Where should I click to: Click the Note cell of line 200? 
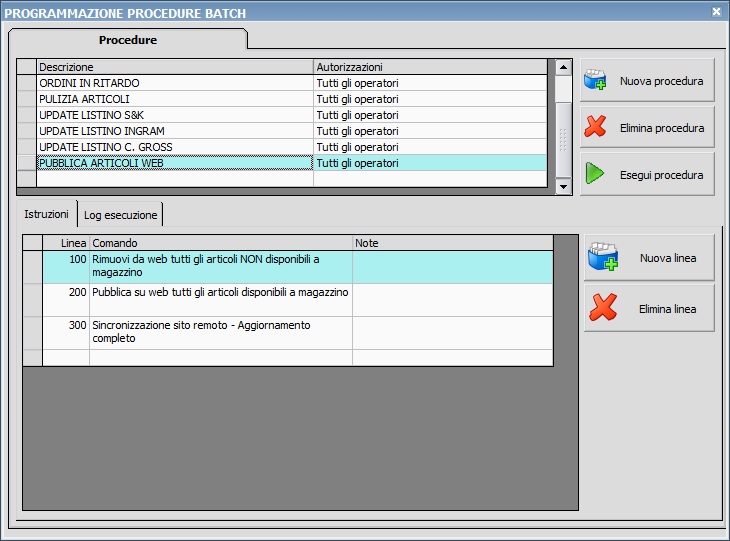click(453, 300)
